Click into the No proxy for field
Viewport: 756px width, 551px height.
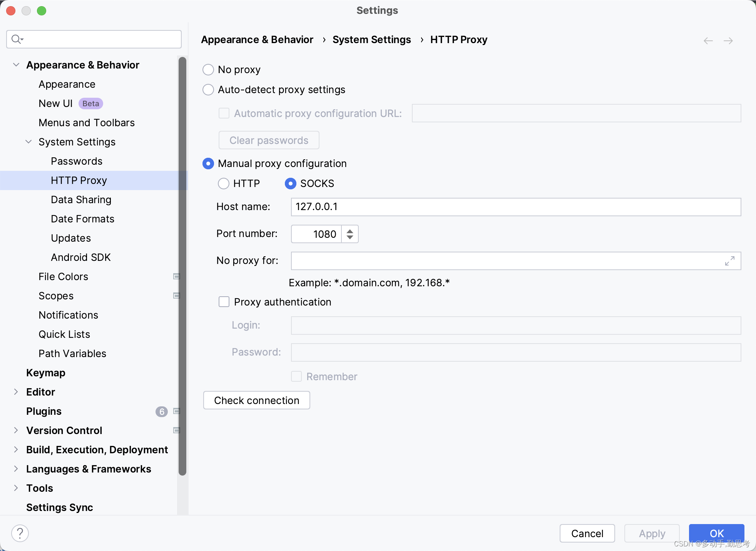[x=516, y=261]
